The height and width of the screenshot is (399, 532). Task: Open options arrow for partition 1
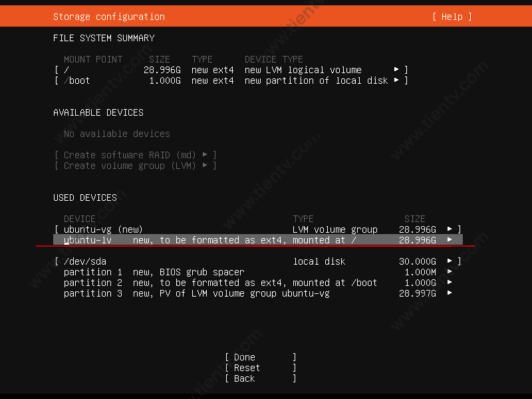click(450, 271)
